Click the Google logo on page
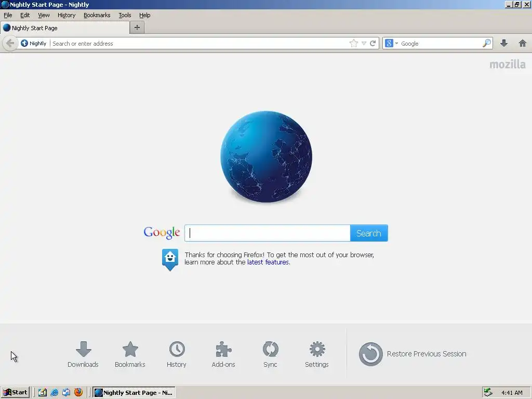532x399 pixels. tap(162, 233)
